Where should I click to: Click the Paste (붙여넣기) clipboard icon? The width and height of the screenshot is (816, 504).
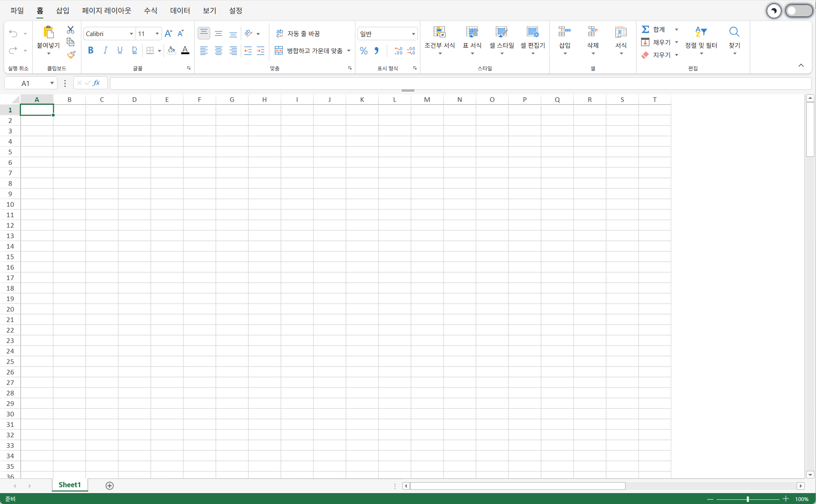tap(49, 32)
